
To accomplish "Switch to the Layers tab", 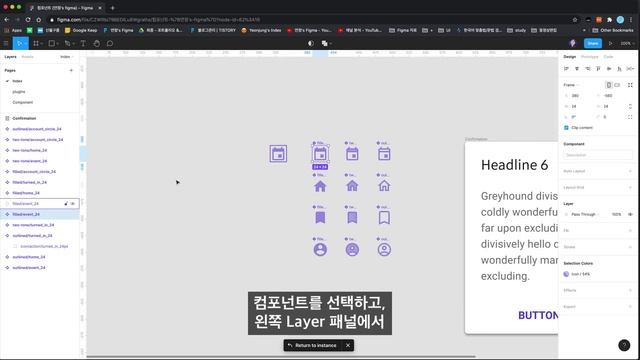I will [10, 57].
